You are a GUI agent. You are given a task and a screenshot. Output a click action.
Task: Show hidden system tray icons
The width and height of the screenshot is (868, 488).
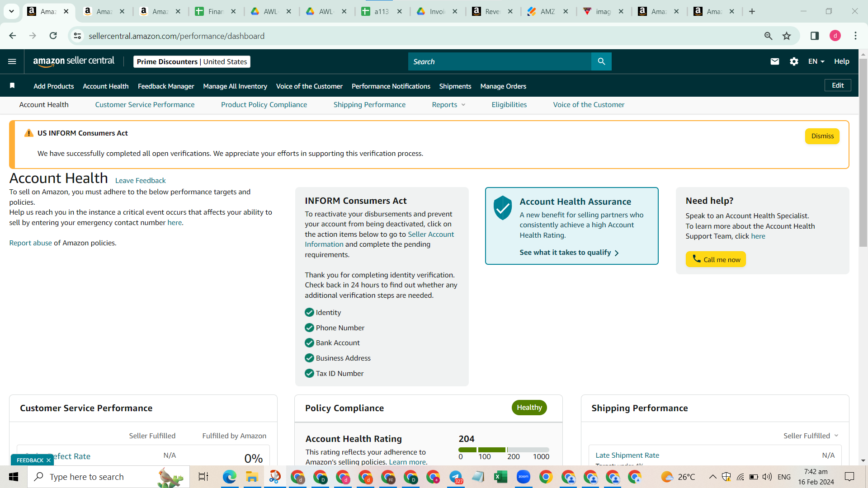pos(712,477)
